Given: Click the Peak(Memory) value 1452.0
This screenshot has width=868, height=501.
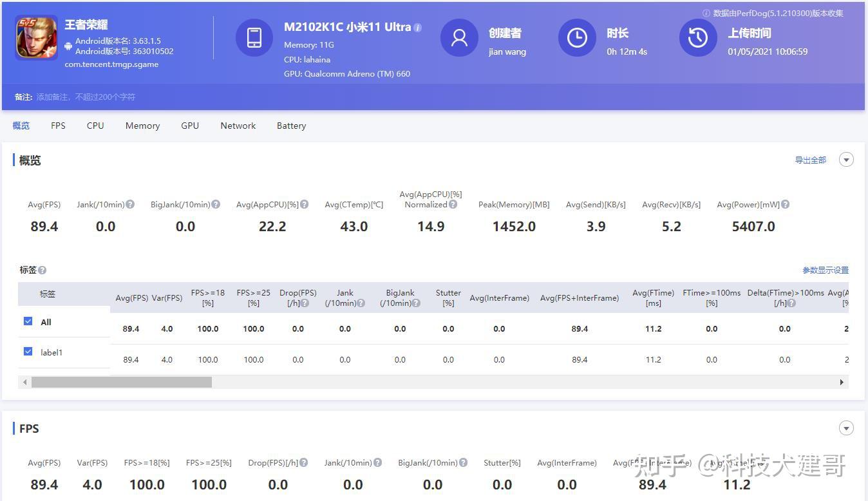Looking at the screenshot, I should point(514,226).
